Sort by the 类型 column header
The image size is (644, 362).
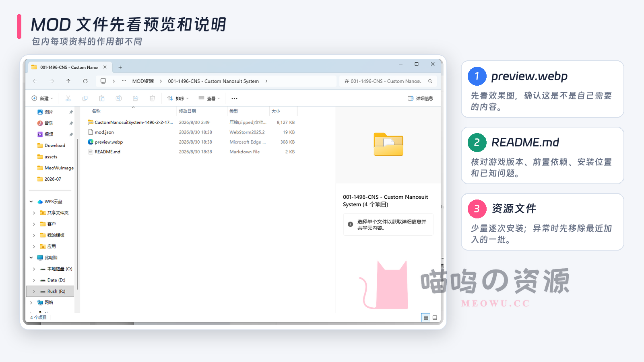coord(248,111)
